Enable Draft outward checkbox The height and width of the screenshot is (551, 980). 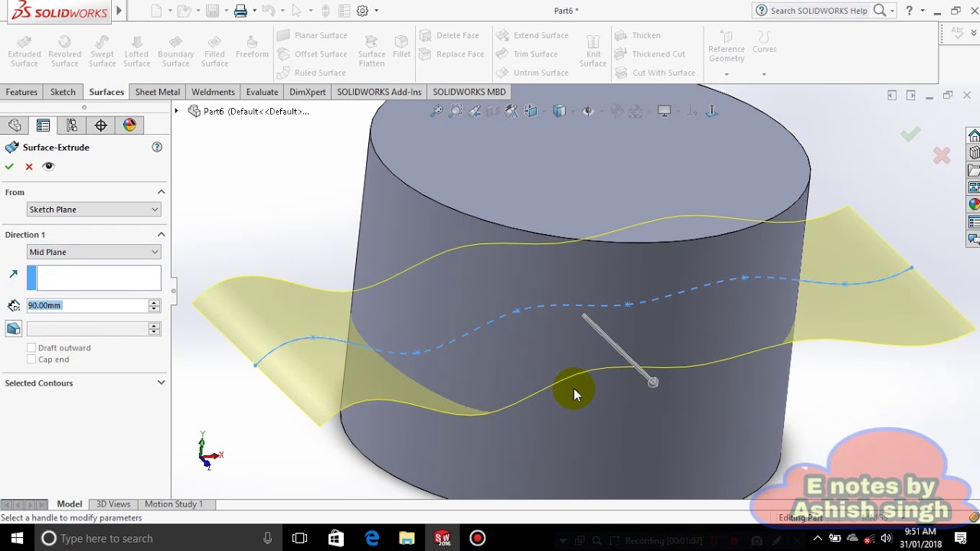point(31,347)
